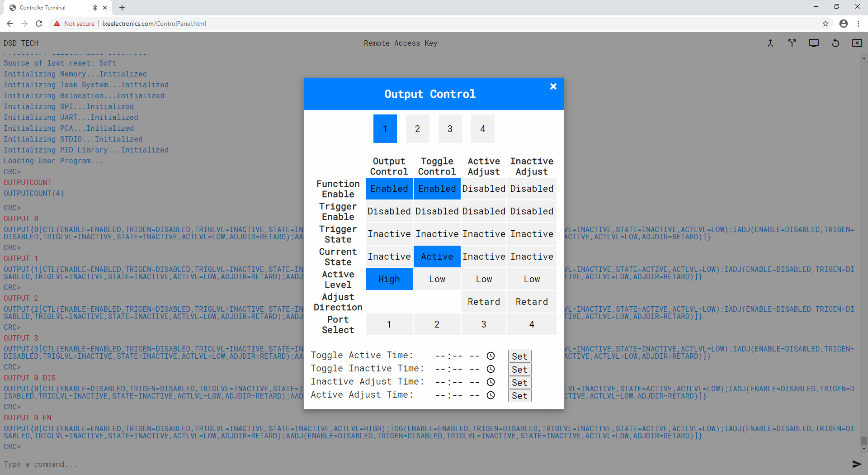
Task: Toggle Inactive Adjust Active Level Low
Action: coord(532,279)
